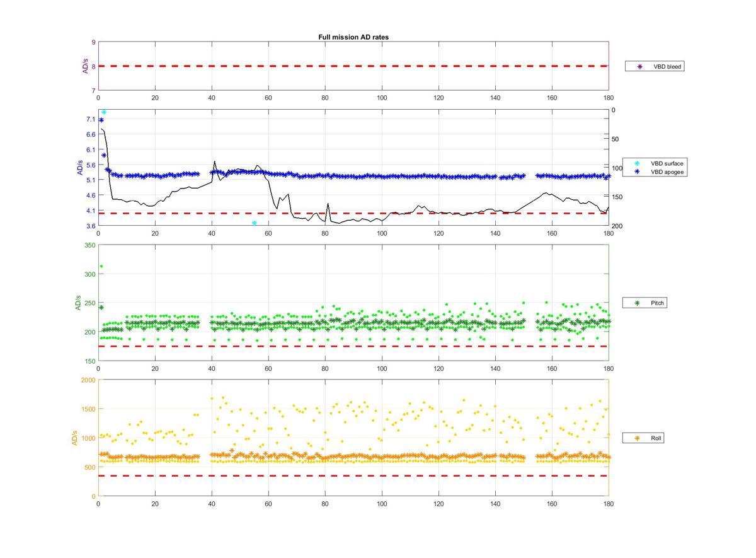Click the green asterisk in Pitch legend

click(x=637, y=303)
